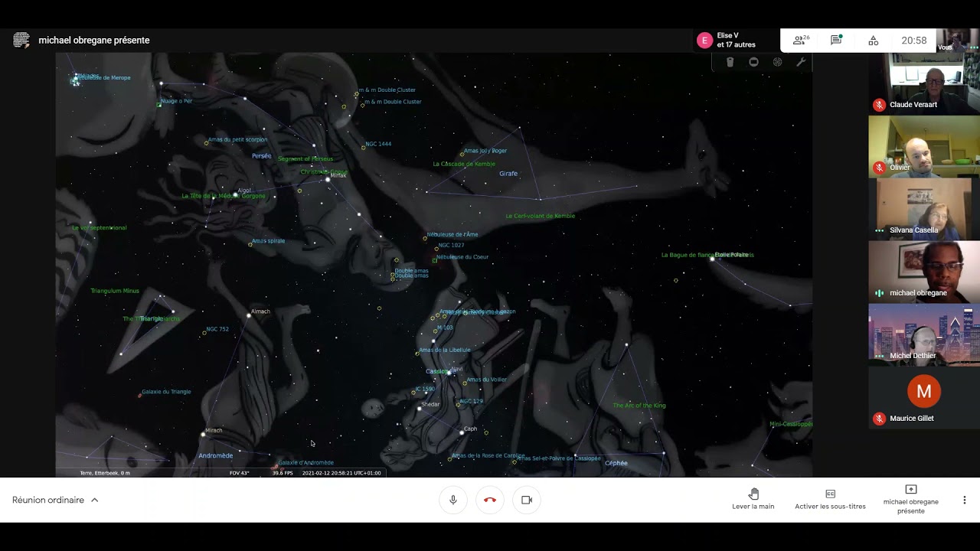Click the 'FOV 43°' status text
The image size is (980, 551).
(240, 473)
